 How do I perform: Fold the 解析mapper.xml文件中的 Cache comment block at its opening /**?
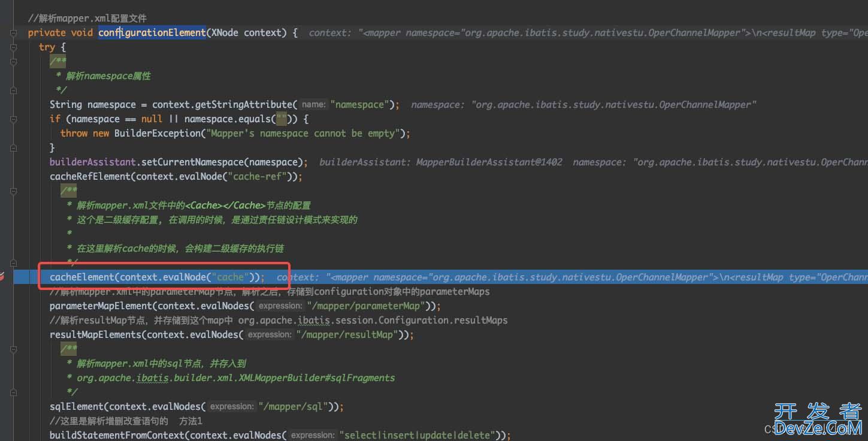[13, 191]
